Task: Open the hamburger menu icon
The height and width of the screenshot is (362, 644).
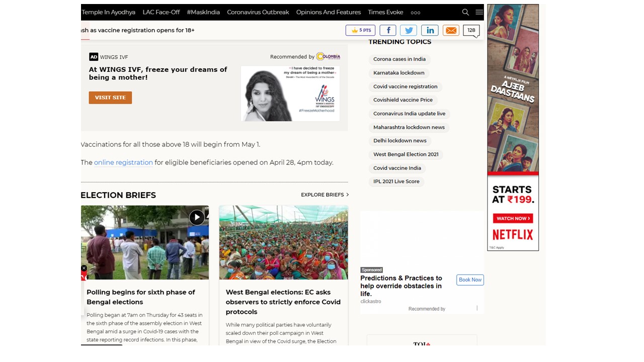Action: point(479,12)
